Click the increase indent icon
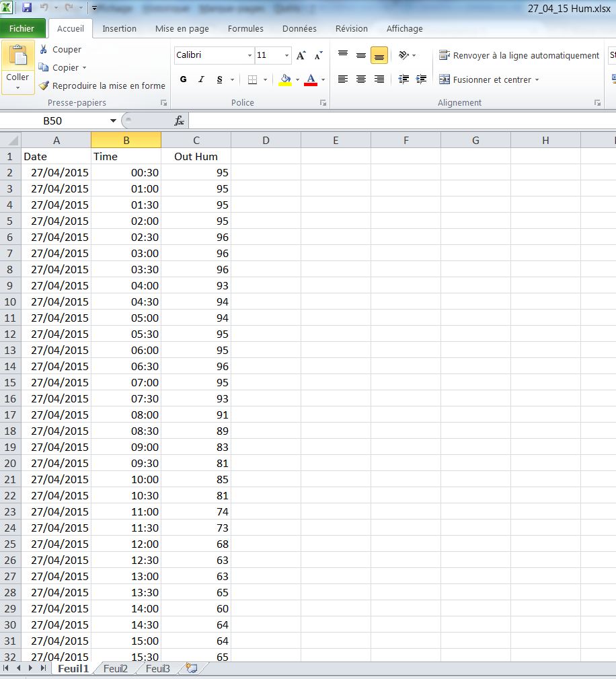 [422, 79]
